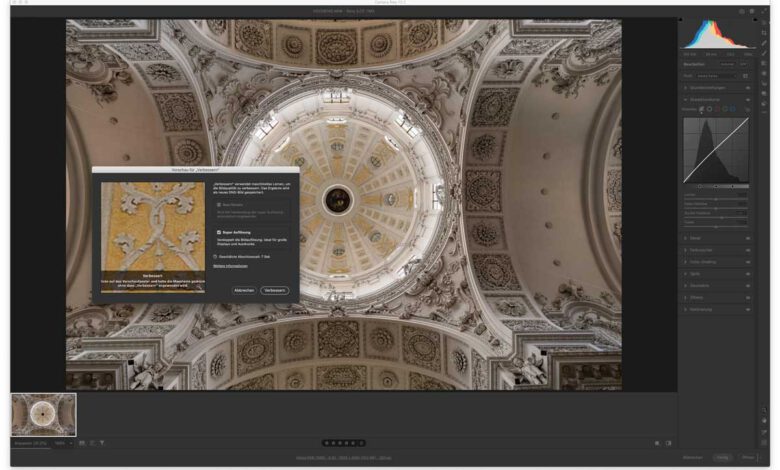
Task: Open the Presets panel icon
Action: coord(764,103)
